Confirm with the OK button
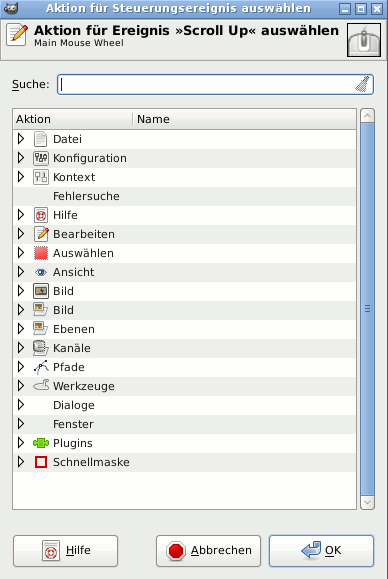Screen dimensions: 388x579 [x=321, y=551]
